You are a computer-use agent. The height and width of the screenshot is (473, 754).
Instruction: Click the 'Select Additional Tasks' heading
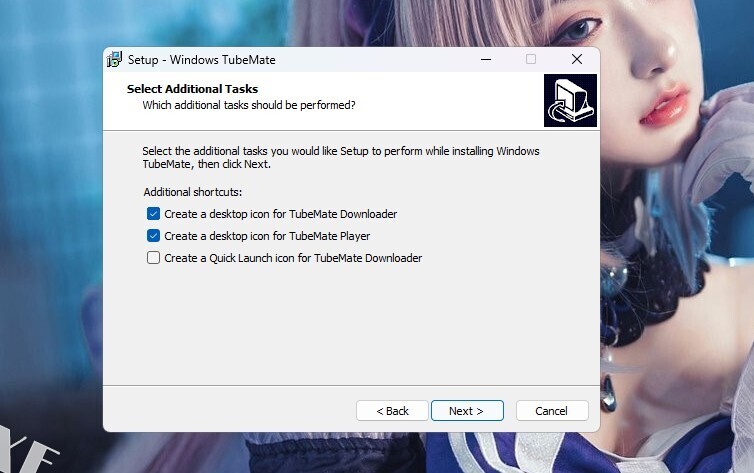coord(192,89)
